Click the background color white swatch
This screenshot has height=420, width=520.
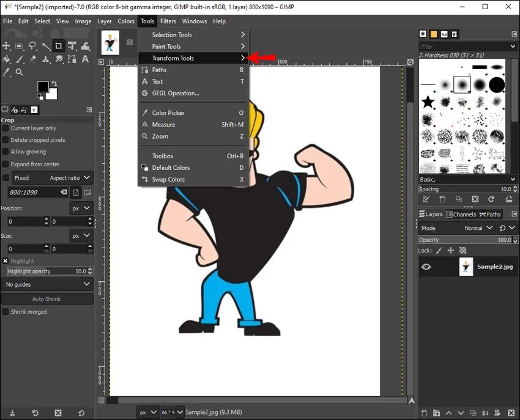[53, 95]
